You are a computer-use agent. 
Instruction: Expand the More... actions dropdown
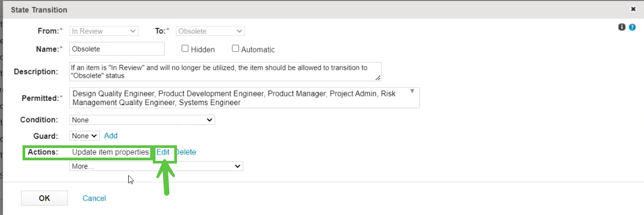(x=156, y=167)
